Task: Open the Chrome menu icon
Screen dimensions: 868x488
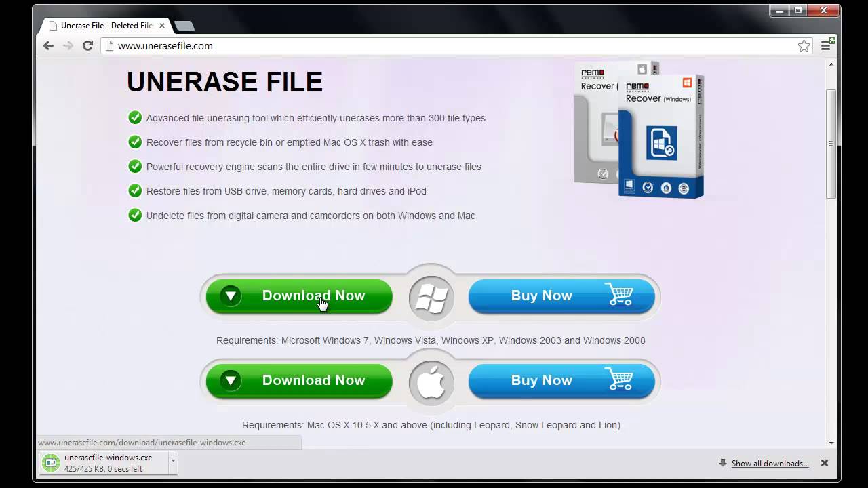Action: click(x=826, y=45)
